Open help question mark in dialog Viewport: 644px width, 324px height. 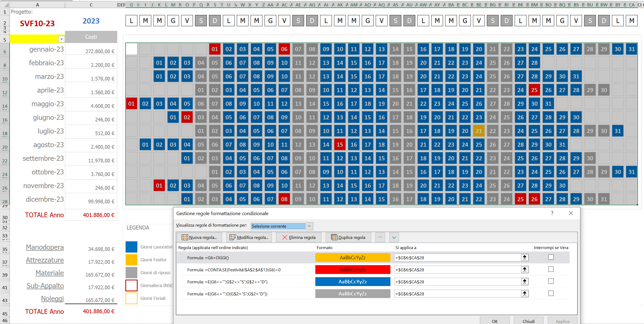[x=552, y=213]
